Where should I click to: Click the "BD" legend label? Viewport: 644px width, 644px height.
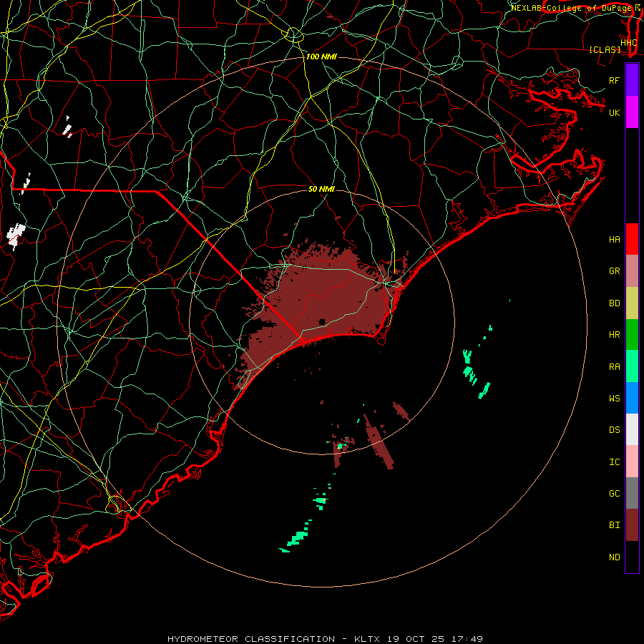tap(615, 303)
